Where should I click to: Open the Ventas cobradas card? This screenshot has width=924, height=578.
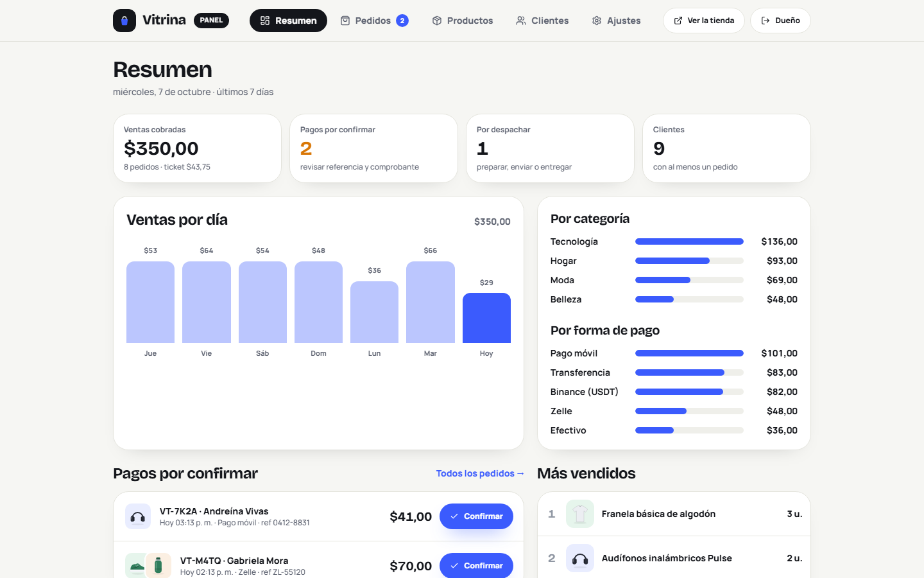click(197, 148)
